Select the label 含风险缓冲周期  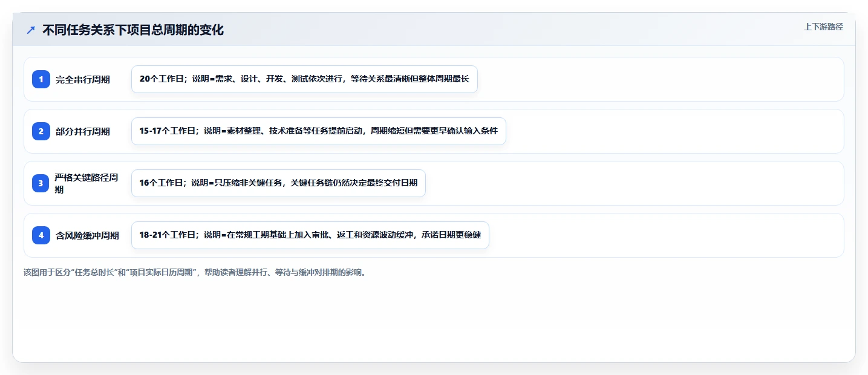(x=87, y=235)
